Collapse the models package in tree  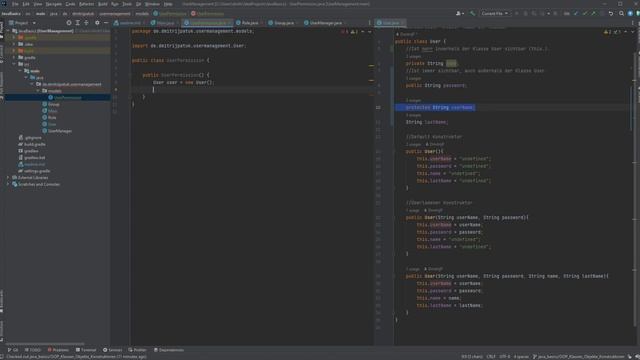pyautogui.click(x=38, y=91)
